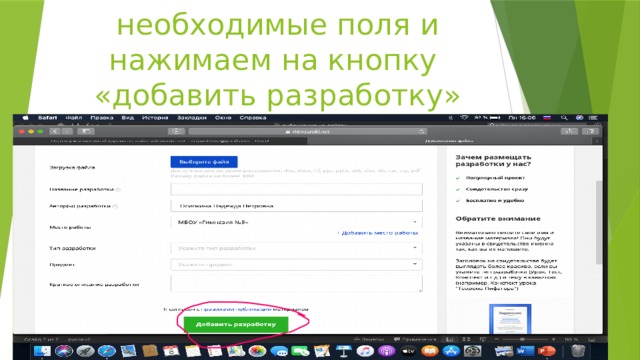Switch to the left Safari tab
Viewport: 640px width, 360px height.
160,141
